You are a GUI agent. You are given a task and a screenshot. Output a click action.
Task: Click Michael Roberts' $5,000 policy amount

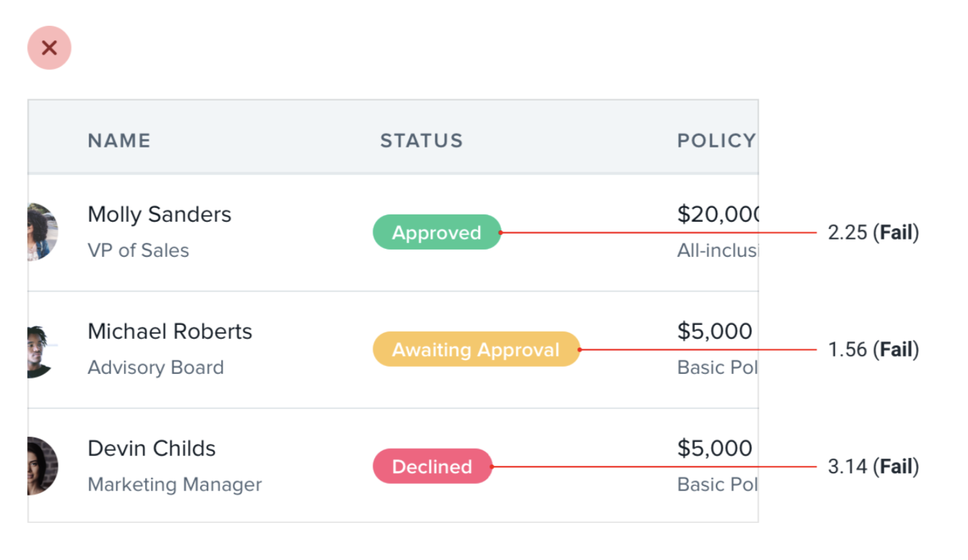(714, 331)
